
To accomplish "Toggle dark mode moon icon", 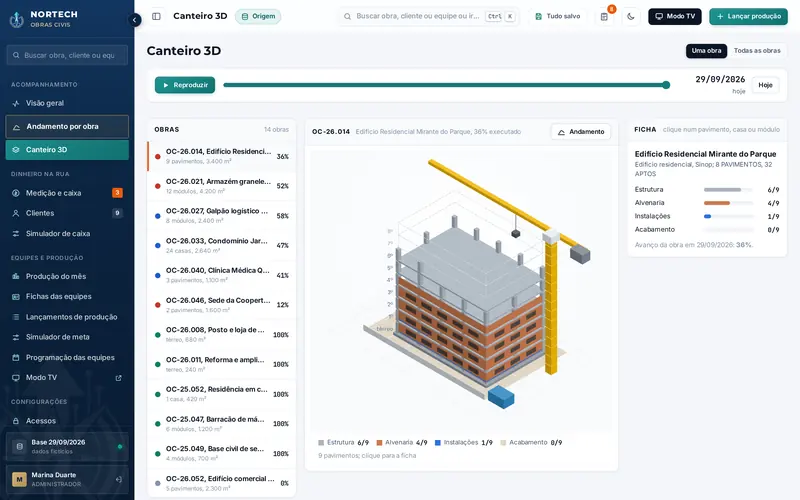I will click(631, 16).
